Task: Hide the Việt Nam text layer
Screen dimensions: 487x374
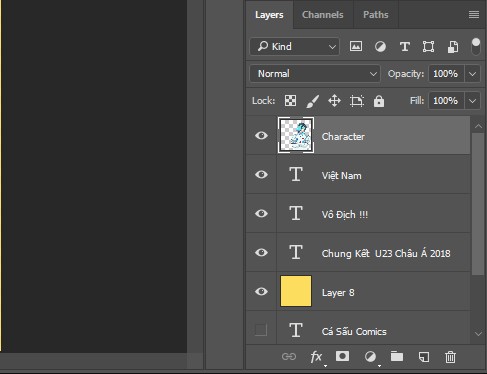Action: pyautogui.click(x=261, y=174)
